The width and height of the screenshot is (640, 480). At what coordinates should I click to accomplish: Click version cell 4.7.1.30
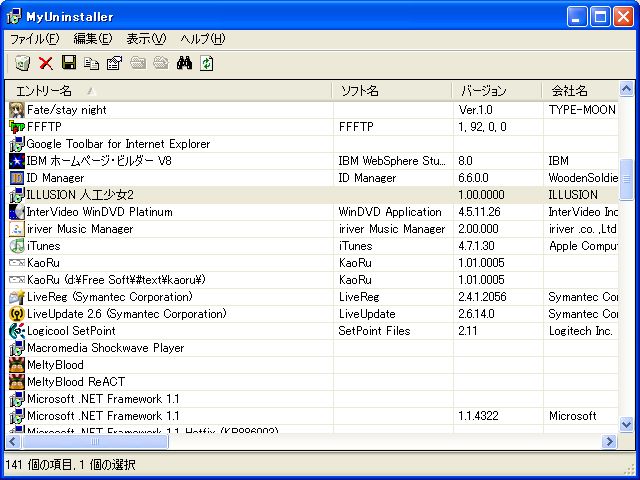point(476,246)
